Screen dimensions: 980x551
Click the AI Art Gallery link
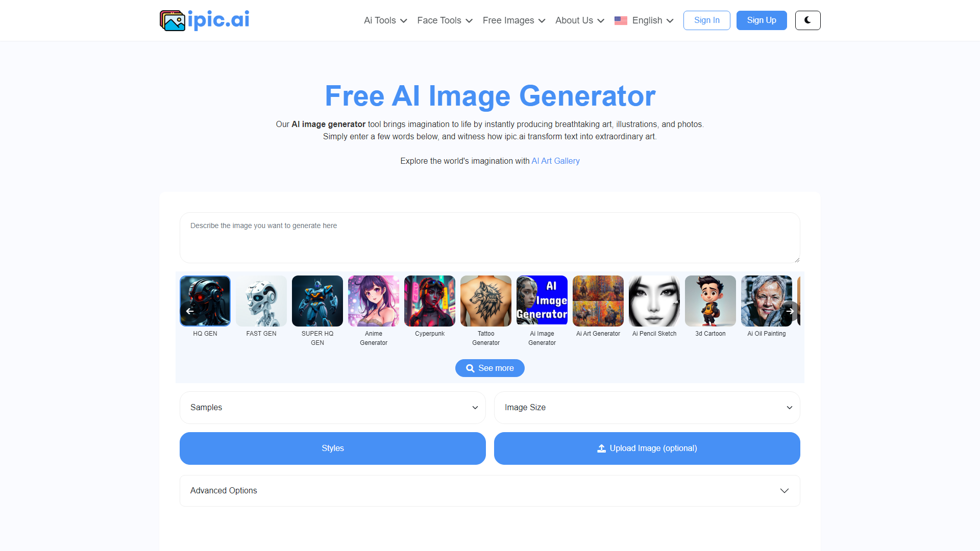[x=555, y=161]
